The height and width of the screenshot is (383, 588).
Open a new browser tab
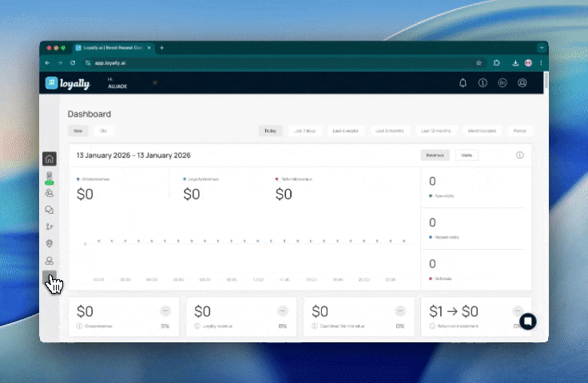(x=161, y=48)
